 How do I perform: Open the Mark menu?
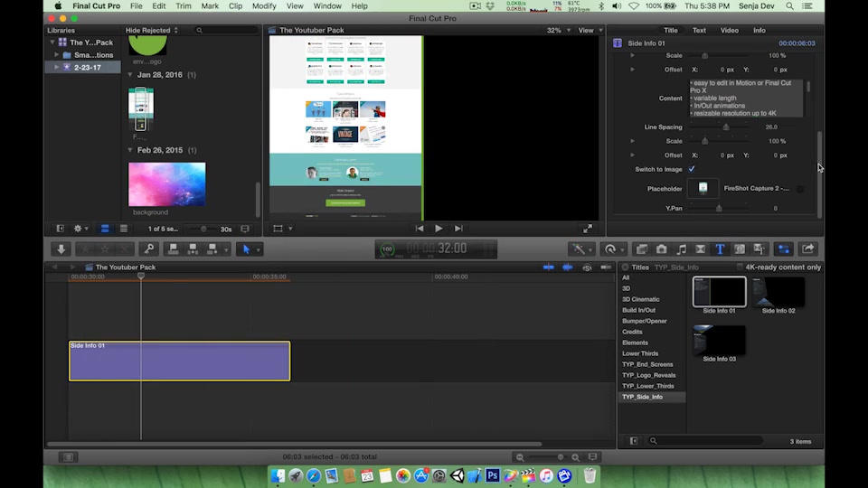[x=210, y=6]
